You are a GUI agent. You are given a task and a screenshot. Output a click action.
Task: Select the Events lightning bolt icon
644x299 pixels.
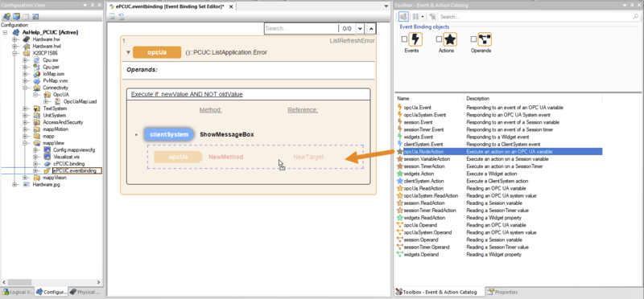tap(415, 39)
